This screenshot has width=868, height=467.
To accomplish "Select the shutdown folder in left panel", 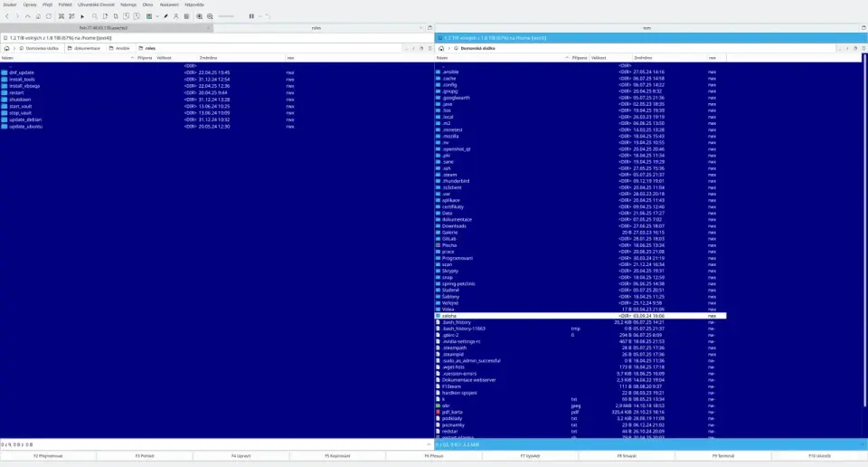I will point(20,100).
